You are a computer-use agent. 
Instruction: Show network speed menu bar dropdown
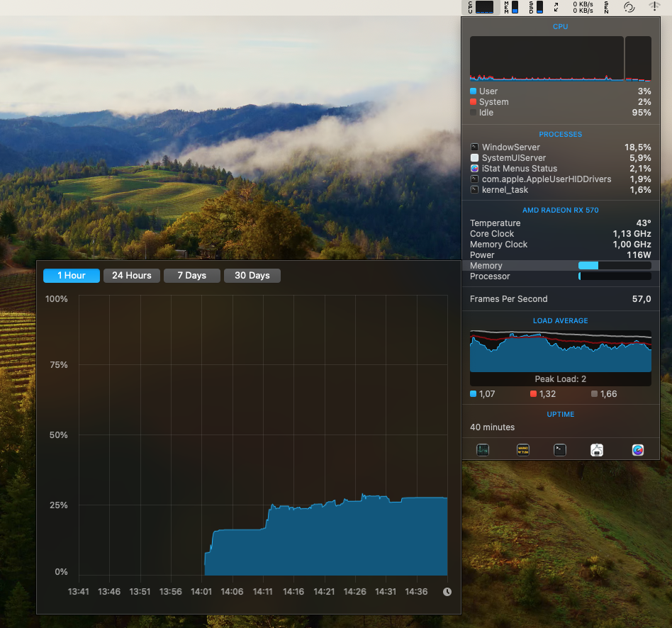[576, 7]
